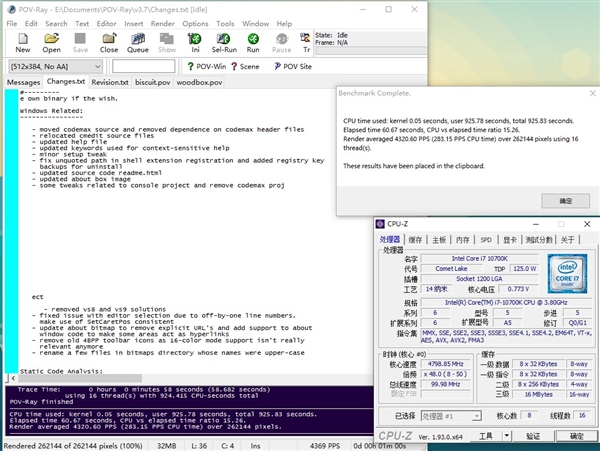Open the File menu
600x451 pixels.
[x=12, y=24]
